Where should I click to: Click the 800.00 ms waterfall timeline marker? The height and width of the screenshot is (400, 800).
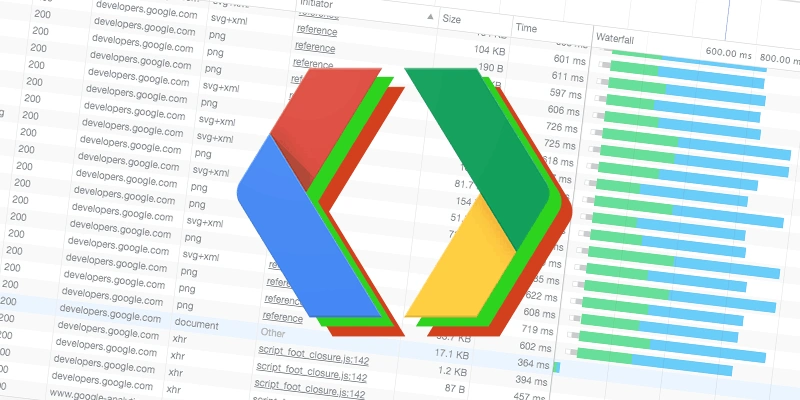779,59
